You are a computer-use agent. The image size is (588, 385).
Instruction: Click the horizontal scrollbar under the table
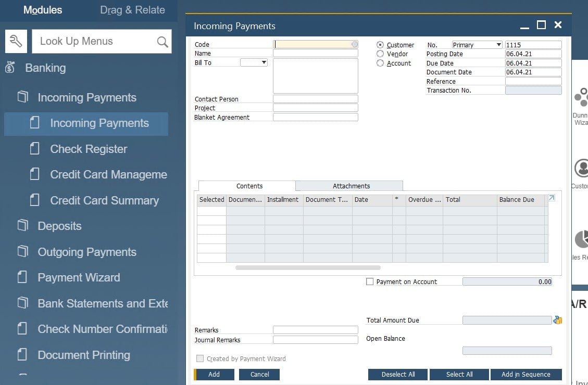click(308, 268)
